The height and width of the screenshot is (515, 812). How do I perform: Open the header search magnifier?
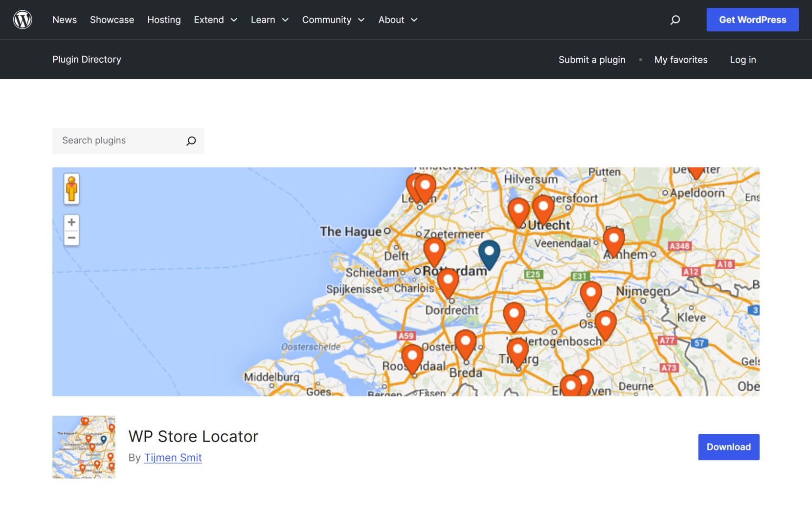click(x=675, y=20)
